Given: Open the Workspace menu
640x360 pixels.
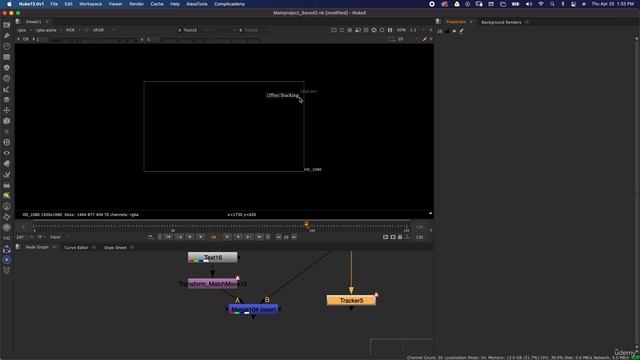Looking at the screenshot, I should [90, 4].
